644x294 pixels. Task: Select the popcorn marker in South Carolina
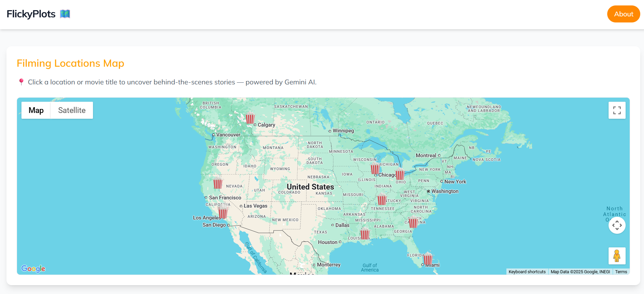(413, 222)
